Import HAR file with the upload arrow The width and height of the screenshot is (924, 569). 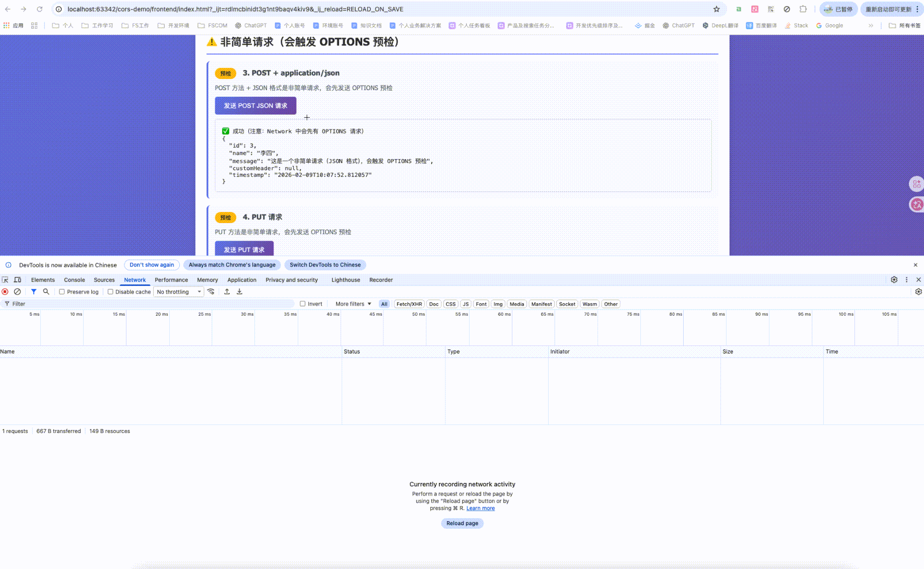pos(227,292)
